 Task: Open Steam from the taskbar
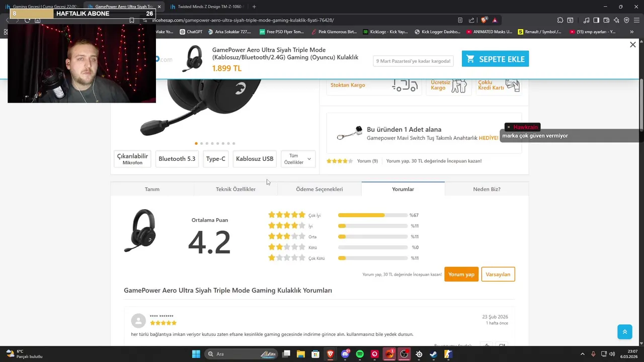pyautogui.click(x=433, y=354)
